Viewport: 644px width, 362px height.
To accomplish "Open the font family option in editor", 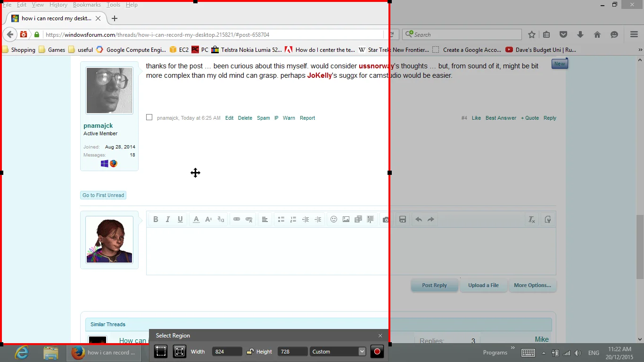I will tap(221, 219).
